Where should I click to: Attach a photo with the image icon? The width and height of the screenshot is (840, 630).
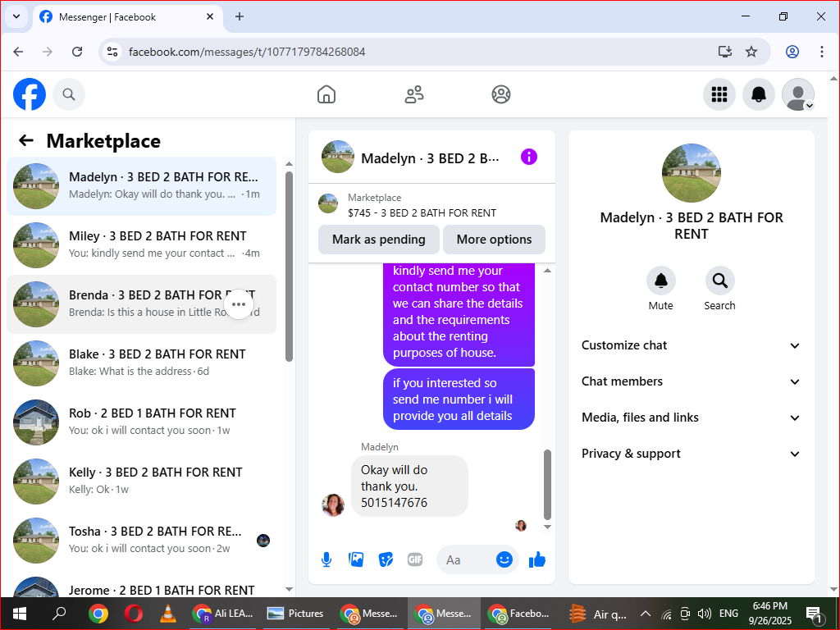[356, 559]
